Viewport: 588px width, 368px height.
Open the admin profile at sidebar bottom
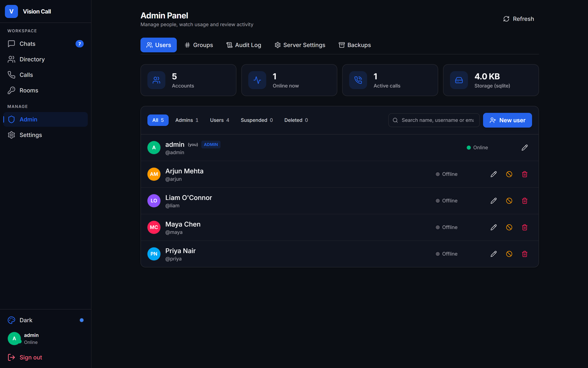coord(46,339)
